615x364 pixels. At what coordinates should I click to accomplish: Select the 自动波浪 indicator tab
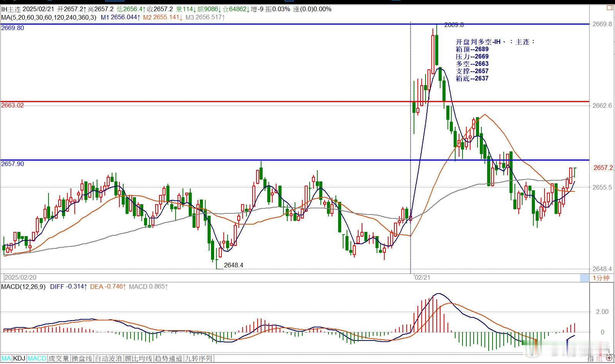tap(109, 359)
